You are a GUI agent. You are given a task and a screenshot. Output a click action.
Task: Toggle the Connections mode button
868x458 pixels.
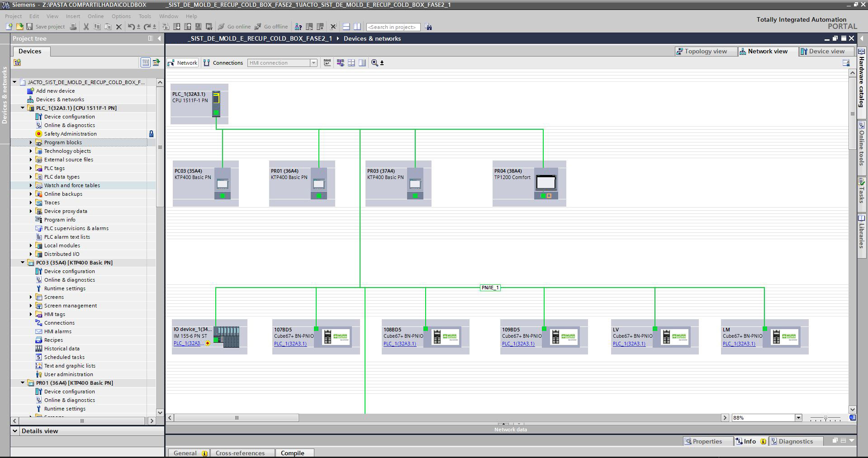[x=223, y=63]
